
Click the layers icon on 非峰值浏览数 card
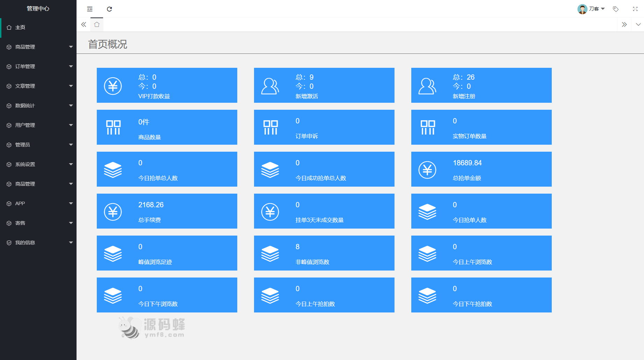click(270, 254)
